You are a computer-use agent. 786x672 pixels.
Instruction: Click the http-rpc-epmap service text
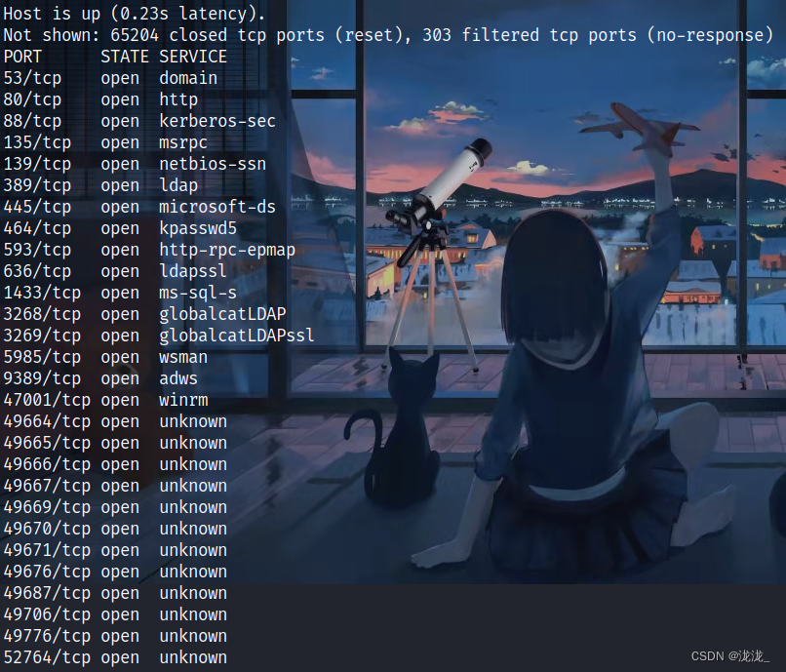pyautogui.click(x=227, y=250)
